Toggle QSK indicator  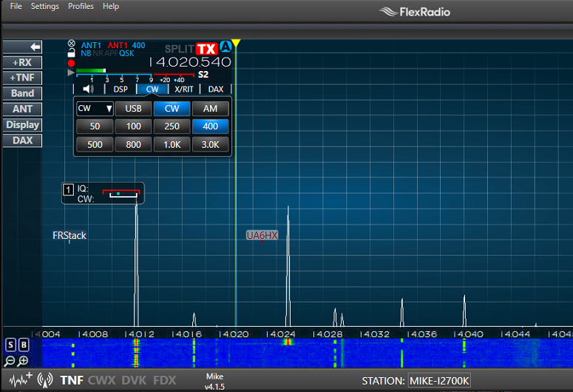[126, 53]
